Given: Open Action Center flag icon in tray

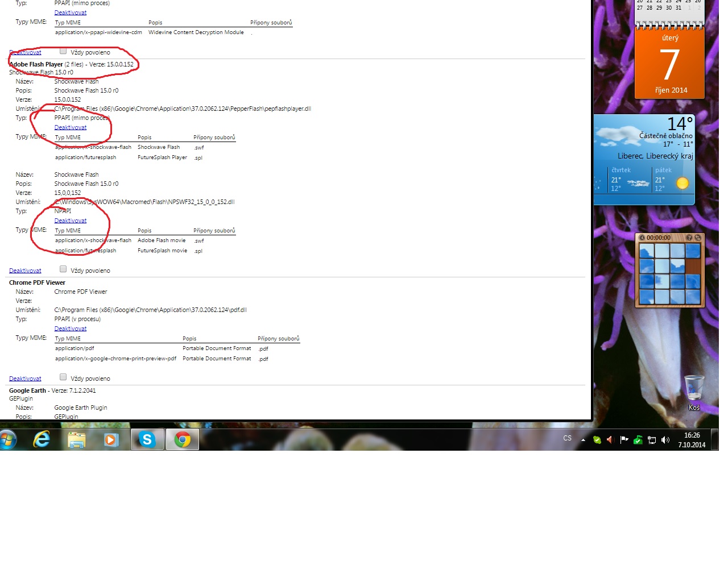Looking at the screenshot, I should pos(624,440).
